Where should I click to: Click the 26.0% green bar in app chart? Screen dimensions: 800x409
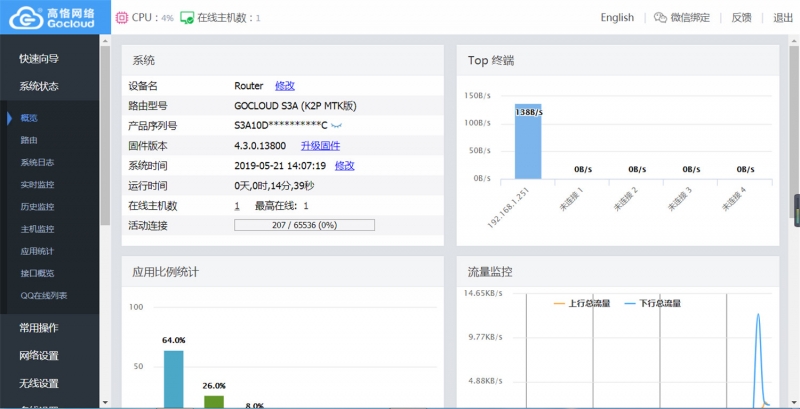(x=214, y=402)
